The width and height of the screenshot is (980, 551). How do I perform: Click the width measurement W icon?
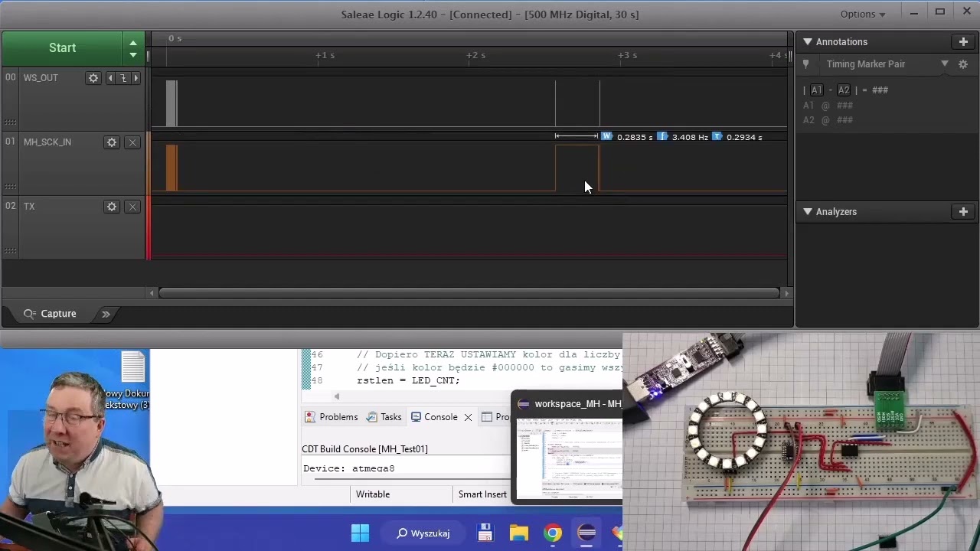pyautogui.click(x=607, y=137)
